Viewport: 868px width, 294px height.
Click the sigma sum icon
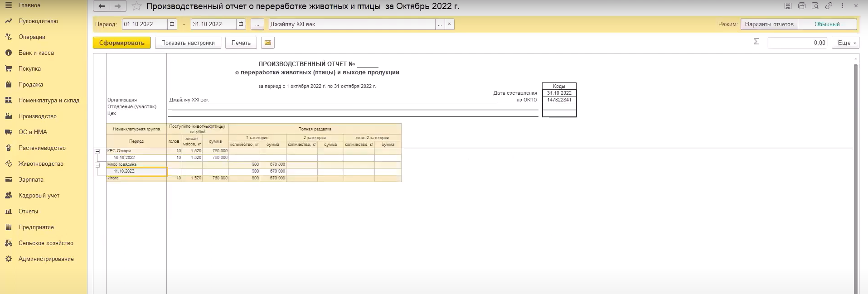coord(756,42)
